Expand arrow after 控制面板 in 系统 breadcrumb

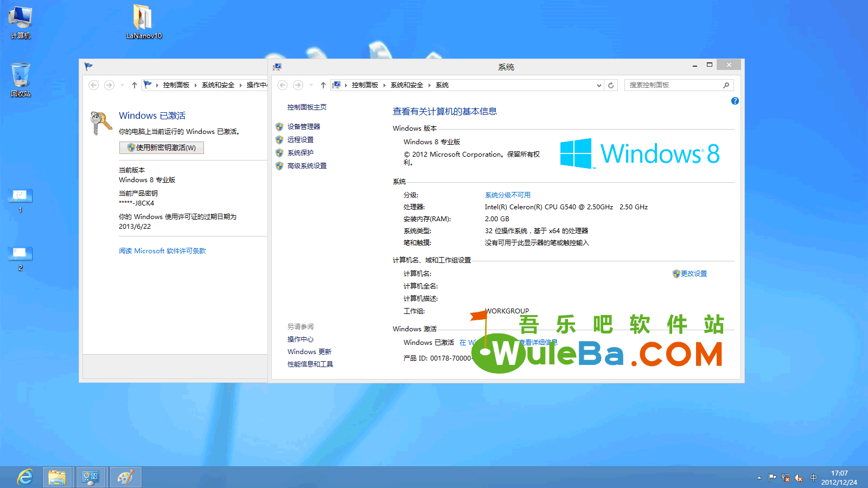click(384, 85)
